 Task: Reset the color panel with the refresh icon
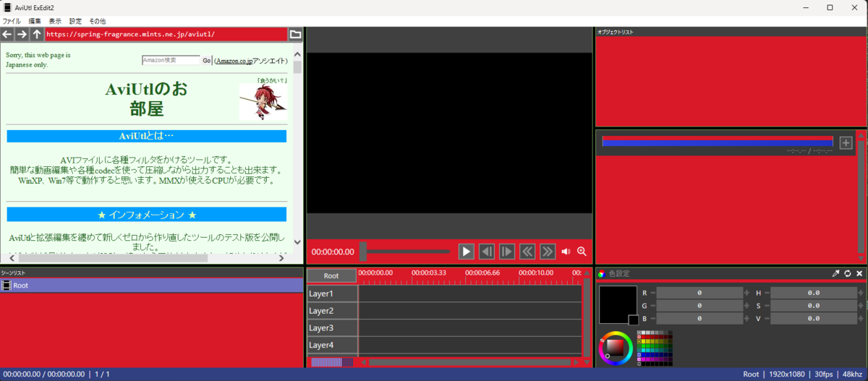pos(848,273)
